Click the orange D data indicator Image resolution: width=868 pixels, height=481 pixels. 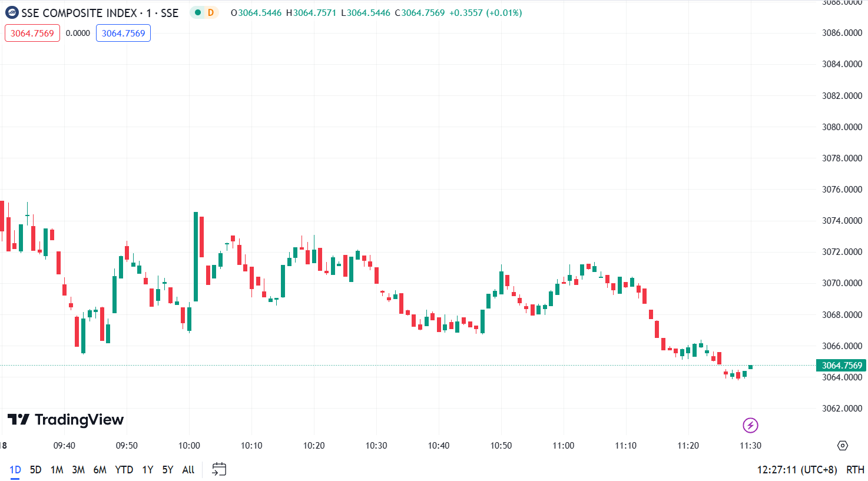click(210, 12)
